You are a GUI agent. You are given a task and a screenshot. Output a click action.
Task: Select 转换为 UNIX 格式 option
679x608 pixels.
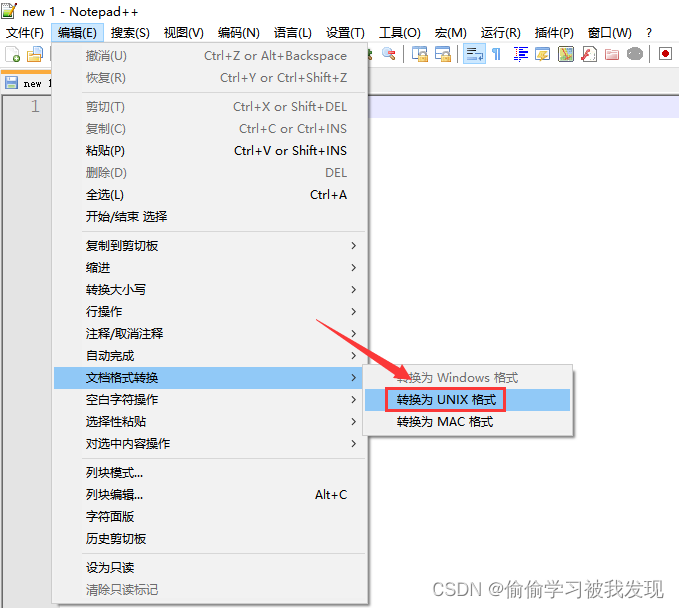(467, 400)
